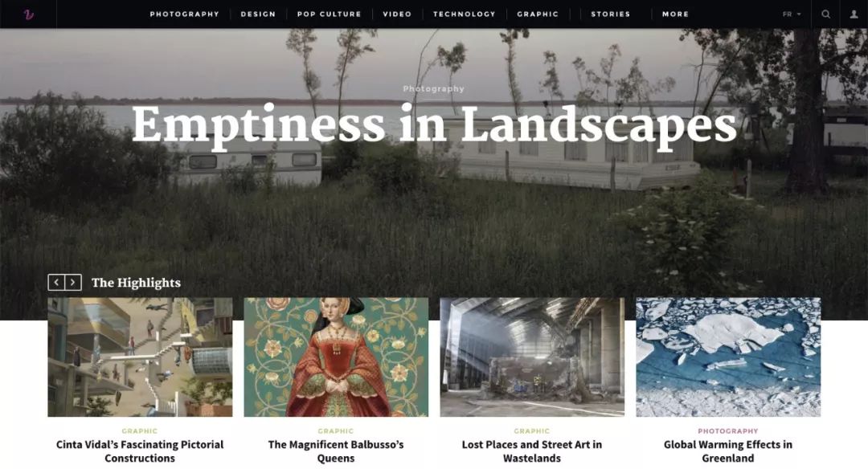Go to the Pop Culture section
868x469 pixels.
pos(329,14)
